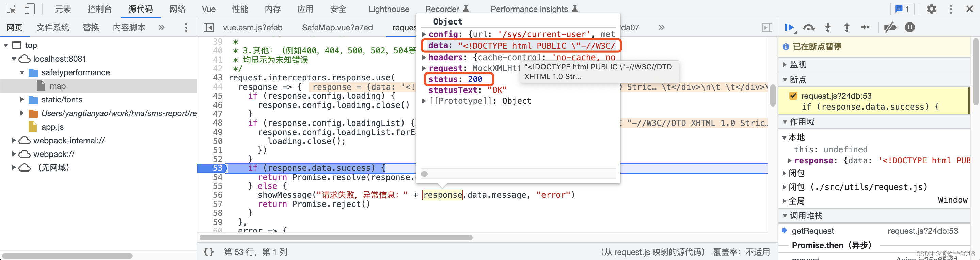Switch to the 元素 panel tab
Viewport: 980px width, 260px height.
pos(63,9)
